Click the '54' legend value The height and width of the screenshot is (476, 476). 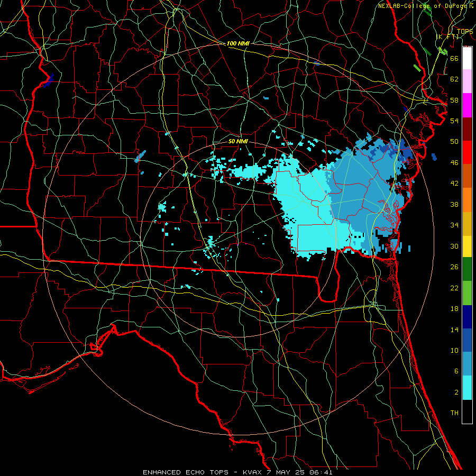coord(454,121)
